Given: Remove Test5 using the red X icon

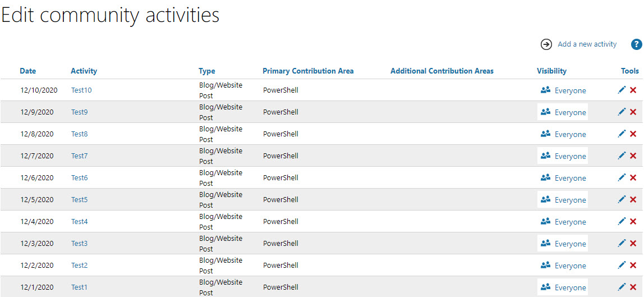Looking at the screenshot, I should click(x=633, y=199).
